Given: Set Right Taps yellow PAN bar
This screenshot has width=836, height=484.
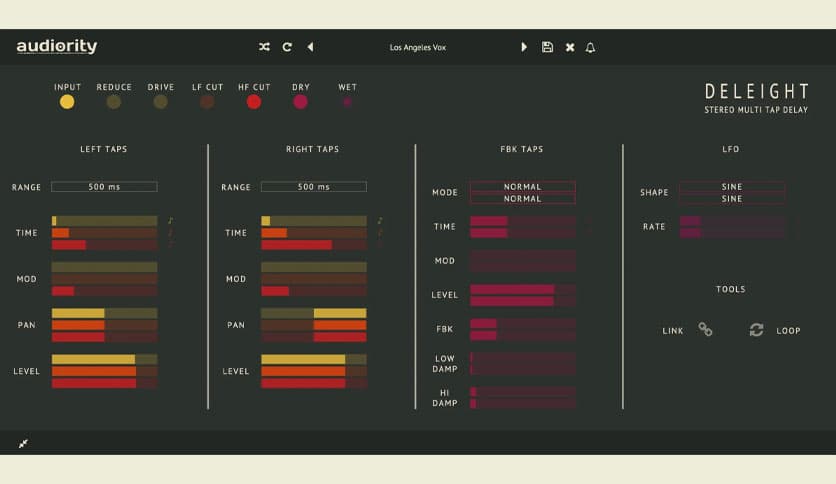Looking at the screenshot, I should pos(314,313).
